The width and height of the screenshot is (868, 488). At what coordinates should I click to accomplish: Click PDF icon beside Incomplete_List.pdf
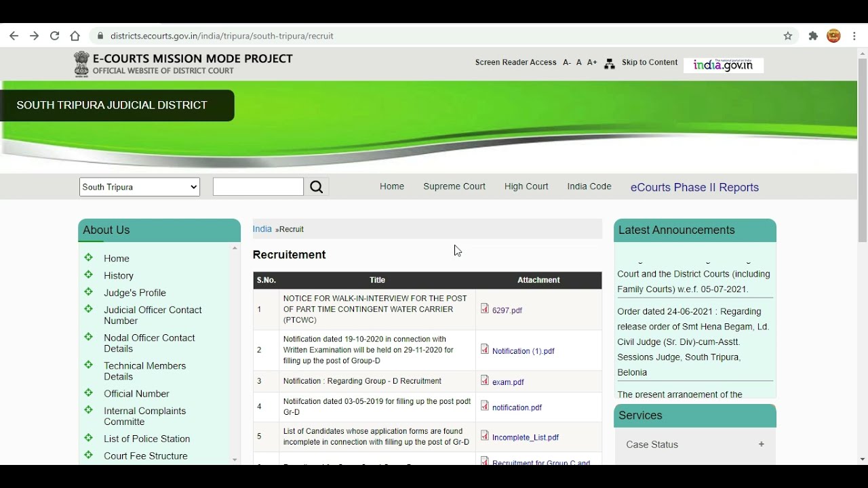[x=485, y=436]
